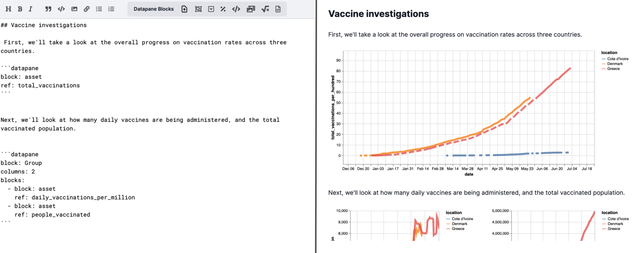Screen dimensions: 644x253
Task: Click the Datapane Blocks label
Action: (x=154, y=9)
